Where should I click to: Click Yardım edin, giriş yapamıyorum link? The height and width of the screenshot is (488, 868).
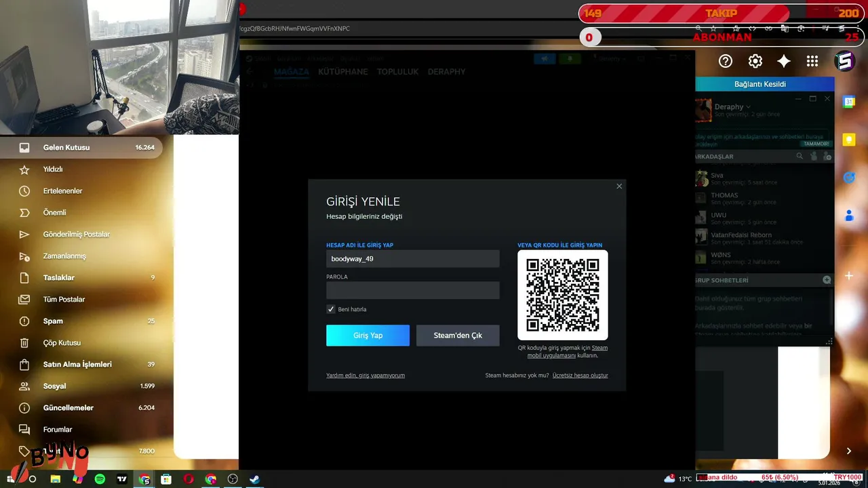click(366, 375)
